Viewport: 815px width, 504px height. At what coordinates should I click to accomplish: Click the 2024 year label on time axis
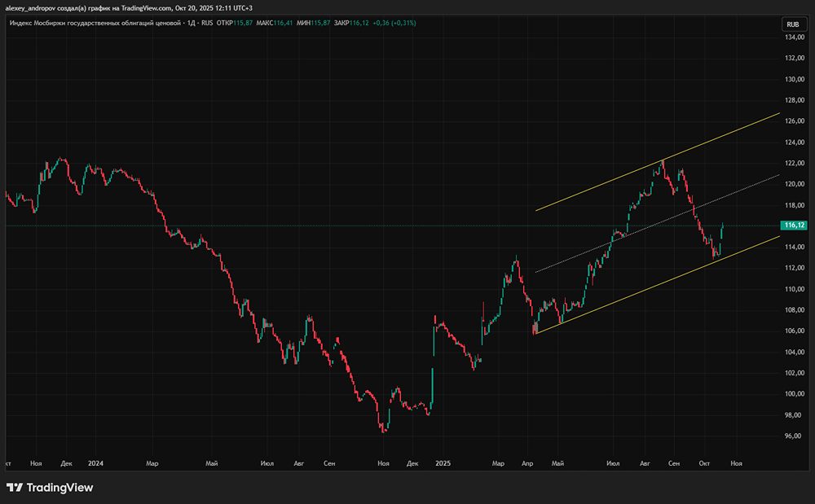pyautogui.click(x=95, y=463)
